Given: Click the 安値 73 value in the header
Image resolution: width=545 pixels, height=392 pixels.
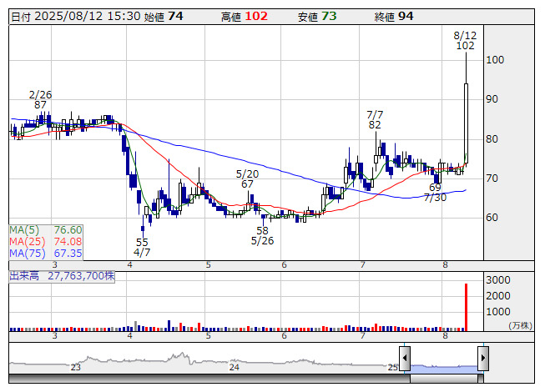Looking at the screenshot, I should point(317,17).
